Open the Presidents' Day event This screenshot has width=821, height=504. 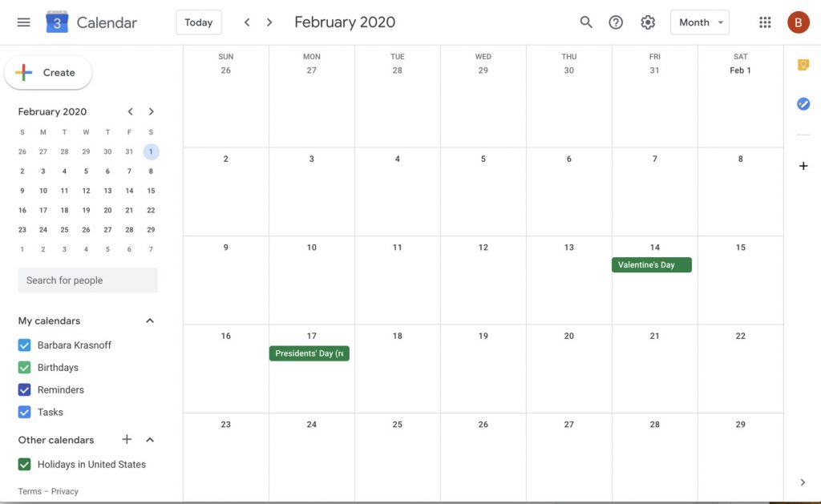pyautogui.click(x=309, y=353)
